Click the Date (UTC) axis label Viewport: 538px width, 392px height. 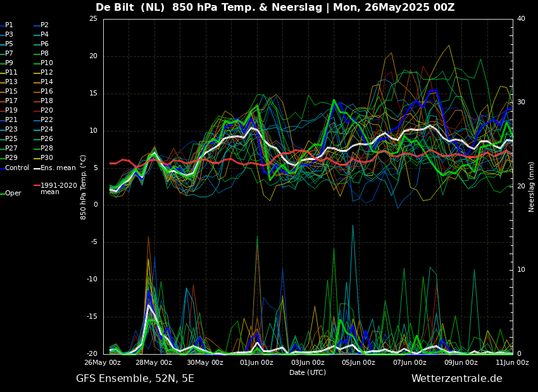click(308, 372)
